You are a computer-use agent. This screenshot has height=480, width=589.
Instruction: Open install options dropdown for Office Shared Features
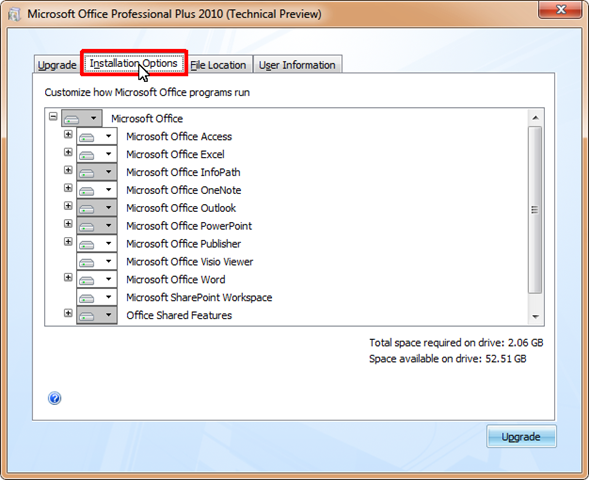coord(97,315)
